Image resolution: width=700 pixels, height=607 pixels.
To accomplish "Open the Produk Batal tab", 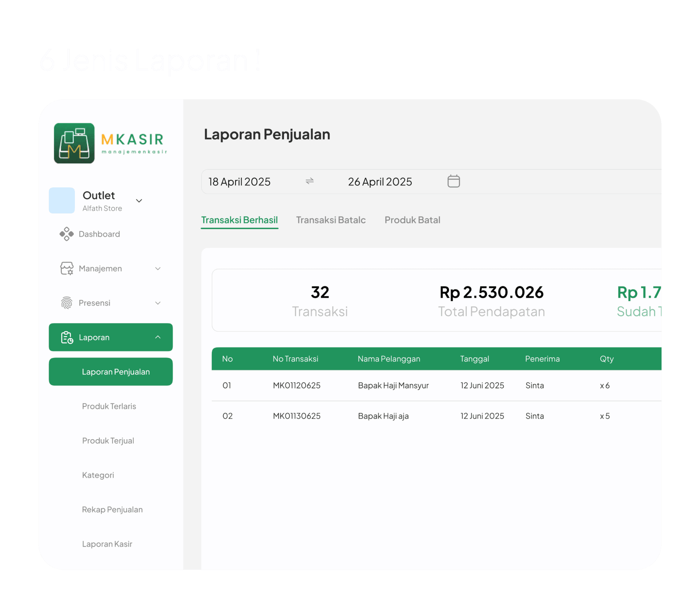I will 412,220.
